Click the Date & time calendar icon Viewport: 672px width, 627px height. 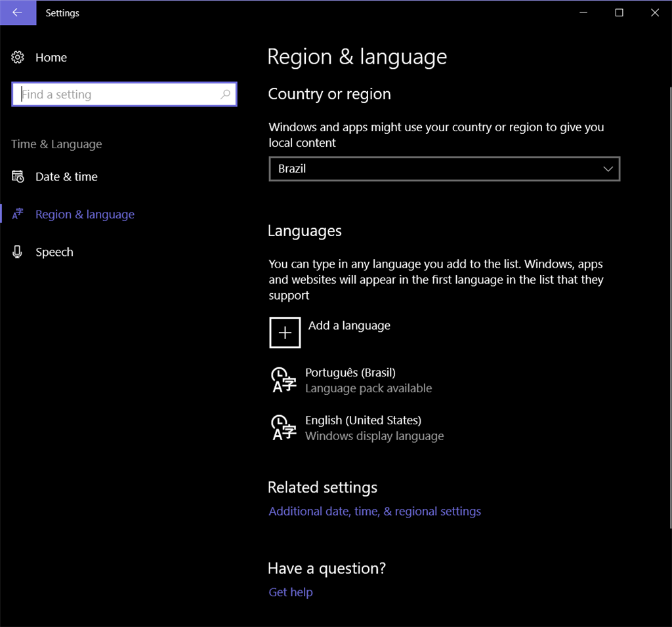point(18,176)
